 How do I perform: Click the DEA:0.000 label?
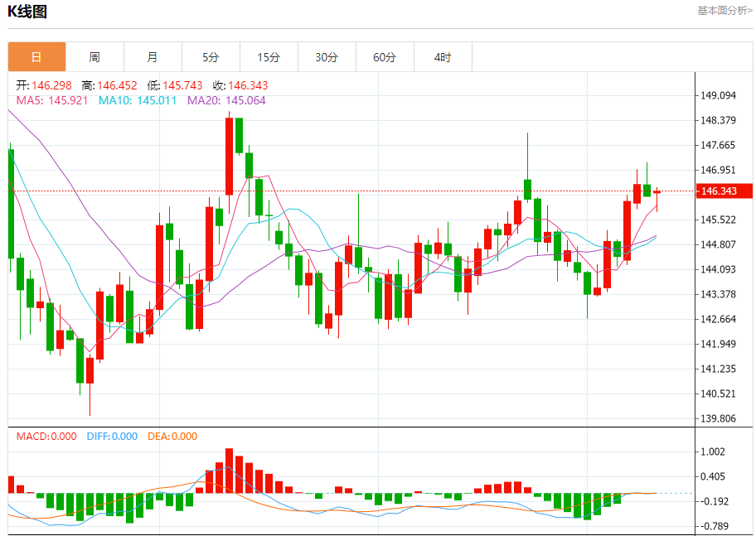(x=172, y=437)
